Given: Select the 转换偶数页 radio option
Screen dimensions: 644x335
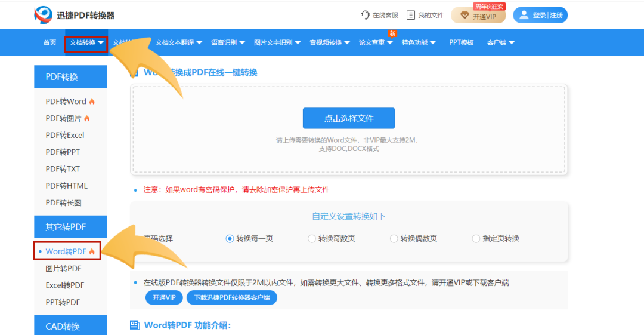Looking at the screenshot, I should click(x=394, y=239).
